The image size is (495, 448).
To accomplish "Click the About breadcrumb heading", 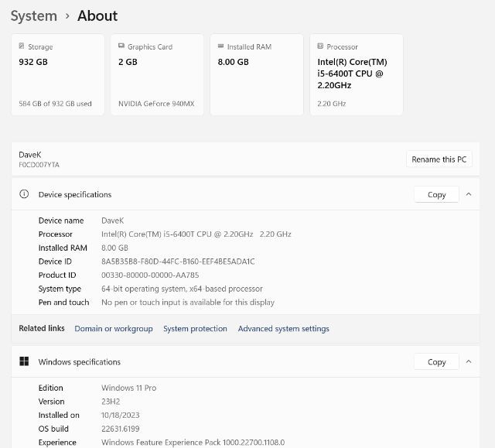I will [x=97, y=16].
